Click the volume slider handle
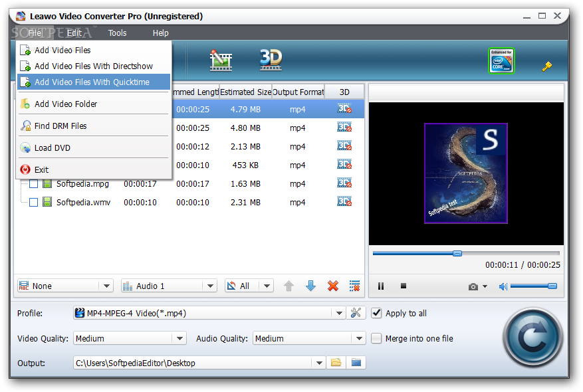 (552, 286)
